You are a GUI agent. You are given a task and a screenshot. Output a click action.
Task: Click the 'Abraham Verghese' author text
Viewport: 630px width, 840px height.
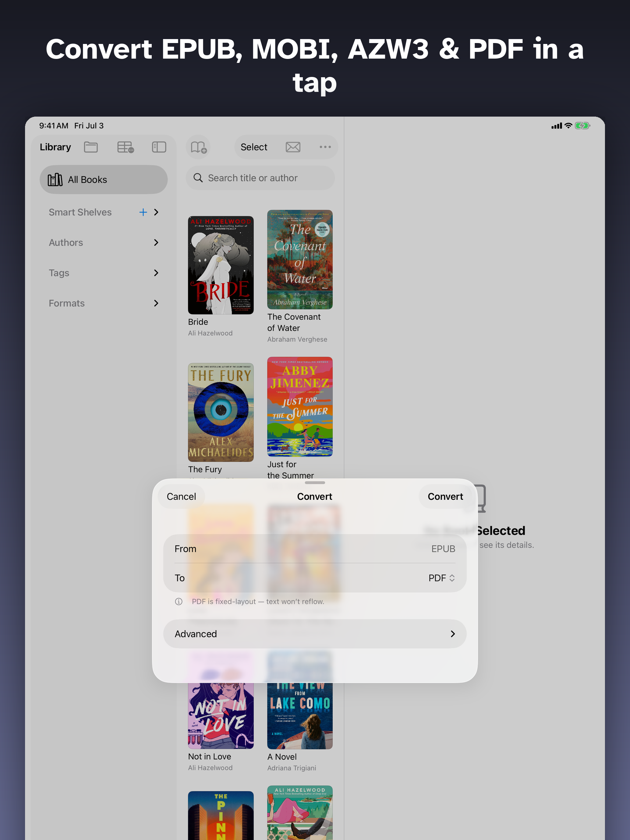[x=297, y=339]
